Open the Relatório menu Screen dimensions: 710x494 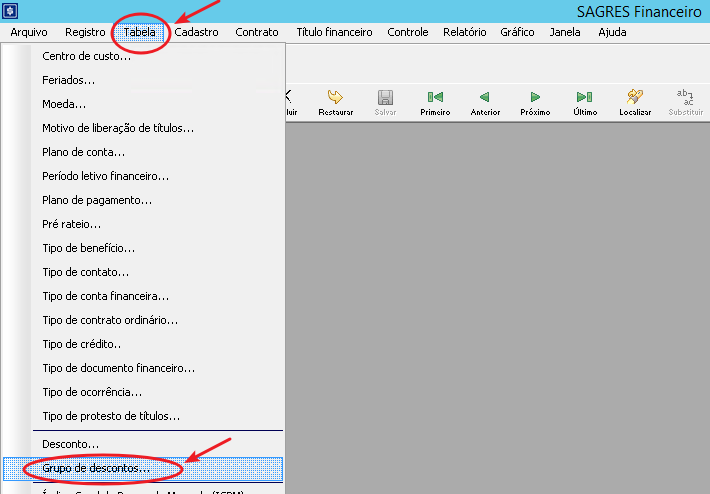(x=464, y=32)
